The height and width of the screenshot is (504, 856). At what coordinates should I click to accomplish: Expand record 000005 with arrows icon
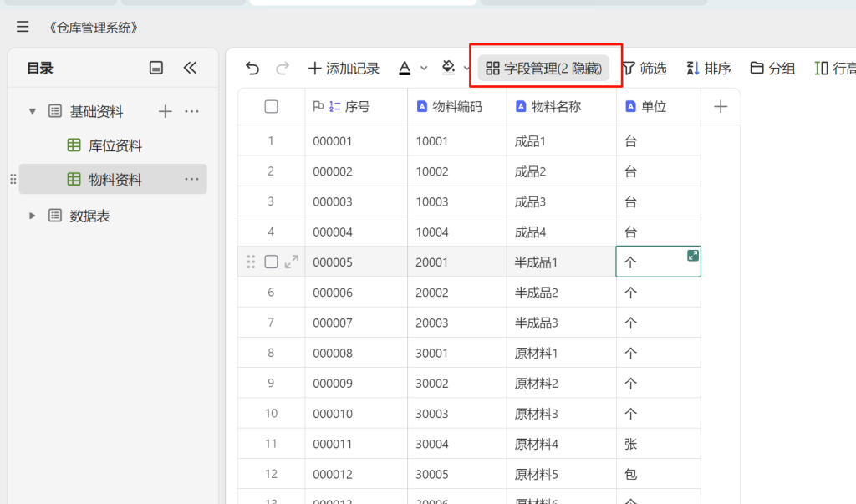pyautogui.click(x=292, y=262)
